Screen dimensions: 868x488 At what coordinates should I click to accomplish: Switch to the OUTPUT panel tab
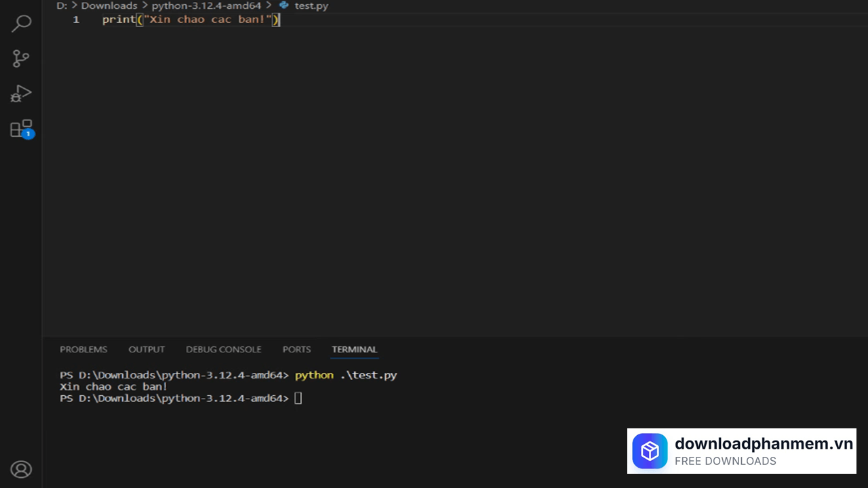coord(146,349)
